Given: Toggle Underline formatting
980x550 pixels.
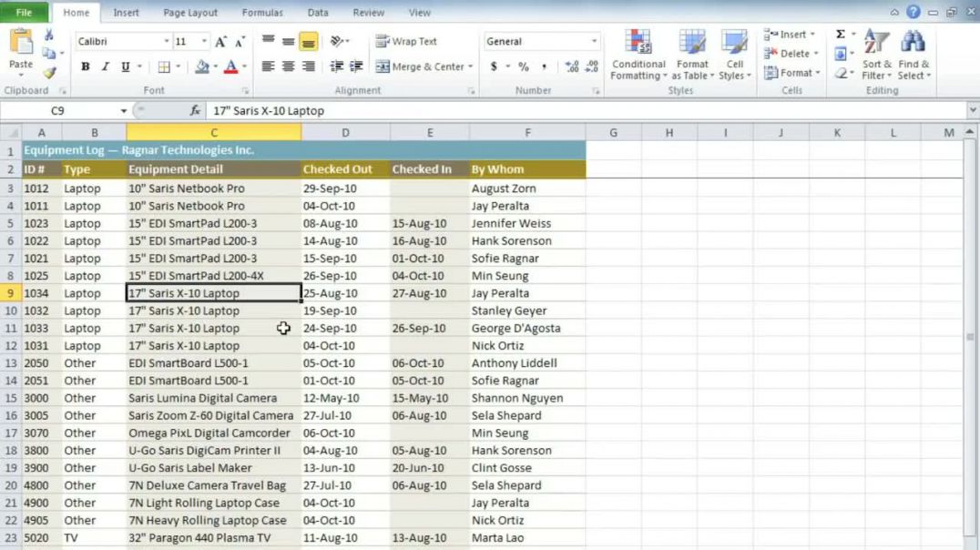Looking at the screenshot, I should click(x=125, y=66).
